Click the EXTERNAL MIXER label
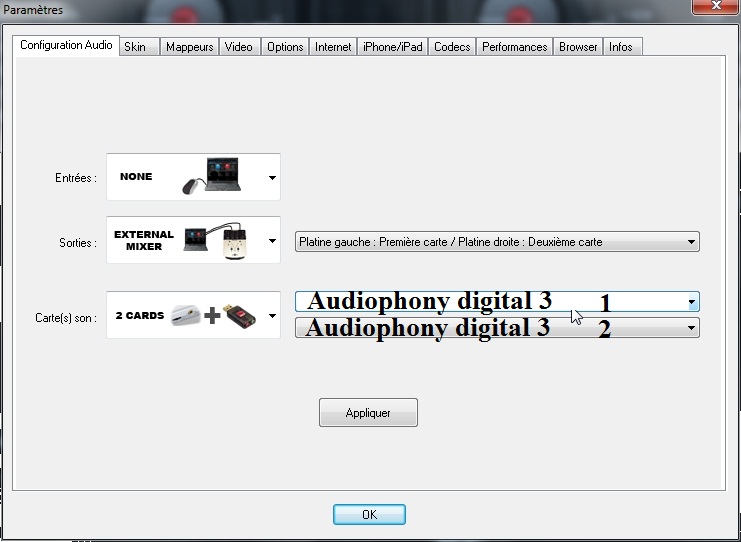 coord(144,241)
